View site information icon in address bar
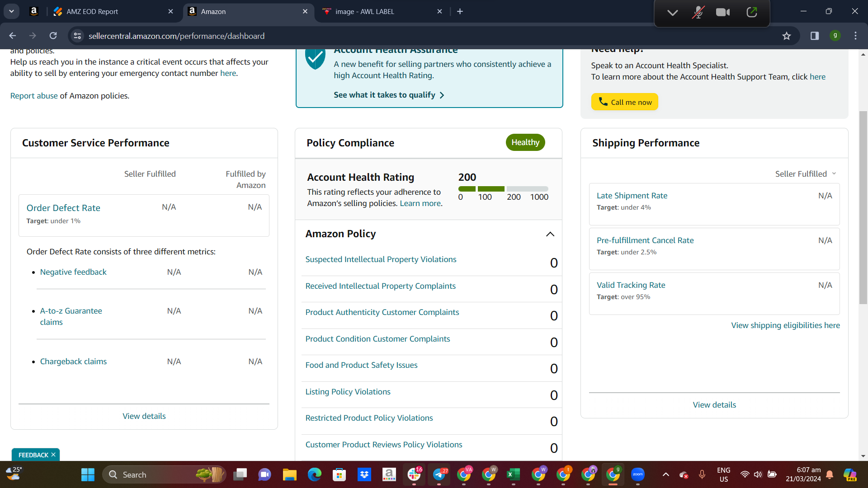Image resolution: width=868 pixels, height=488 pixels. (x=77, y=36)
